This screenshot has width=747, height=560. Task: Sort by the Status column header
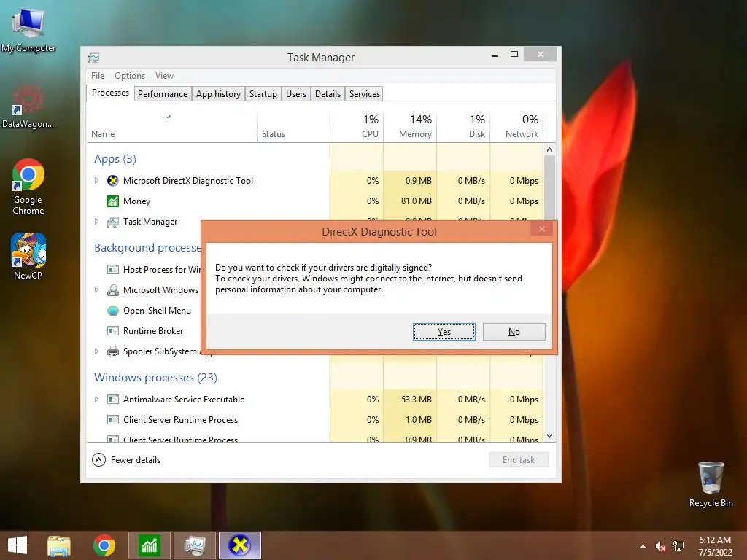293,127
